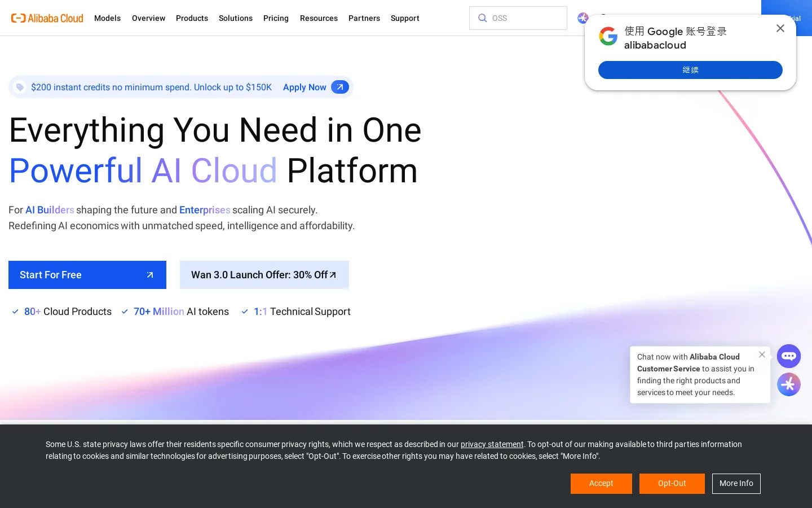
Task: Close the Google sign-in popup
Action: pyautogui.click(x=780, y=28)
